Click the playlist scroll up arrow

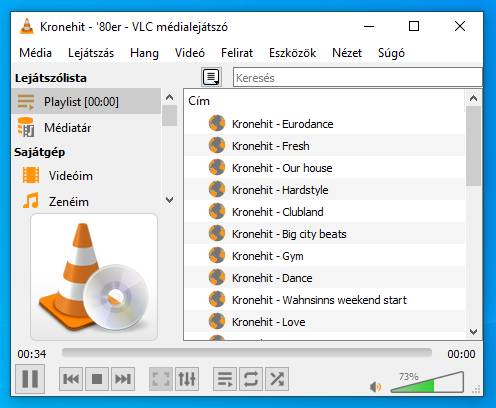coord(473,98)
